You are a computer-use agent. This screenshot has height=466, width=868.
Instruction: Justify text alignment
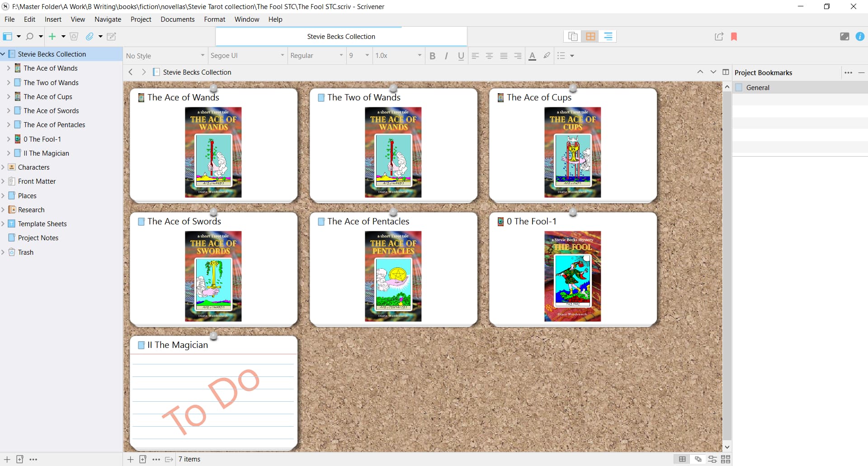coord(504,56)
